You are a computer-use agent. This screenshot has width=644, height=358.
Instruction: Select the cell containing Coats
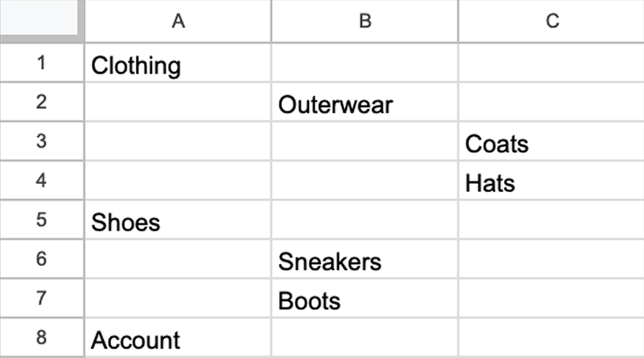[551, 142]
